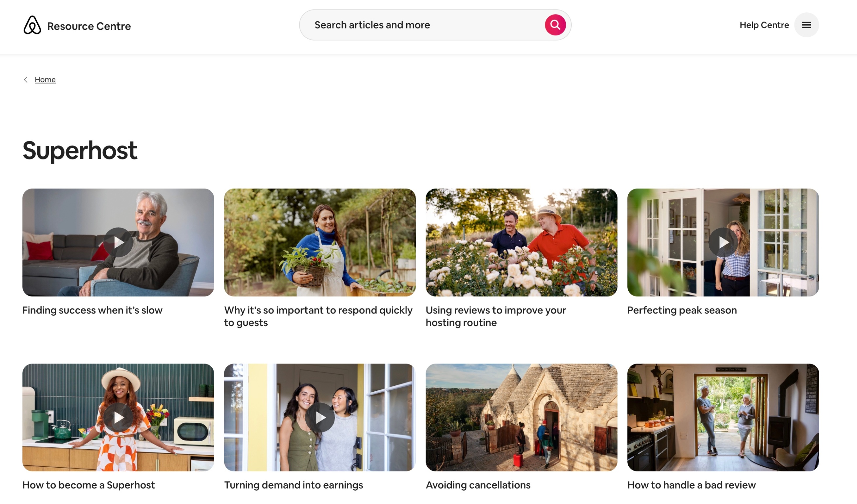The height and width of the screenshot is (504, 857).
Task: Open the hamburger navigation menu
Action: point(806,25)
